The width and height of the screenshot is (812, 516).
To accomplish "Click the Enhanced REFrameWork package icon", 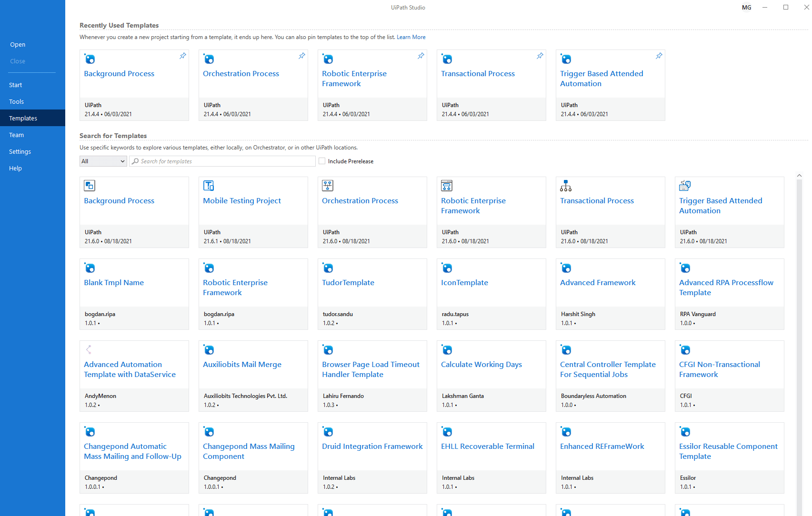I will click(x=566, y=432).
